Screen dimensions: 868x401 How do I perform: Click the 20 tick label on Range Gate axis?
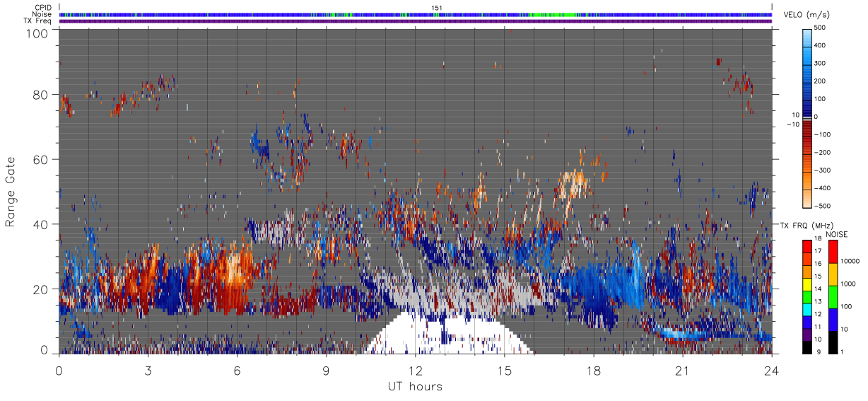coord(41,289)
